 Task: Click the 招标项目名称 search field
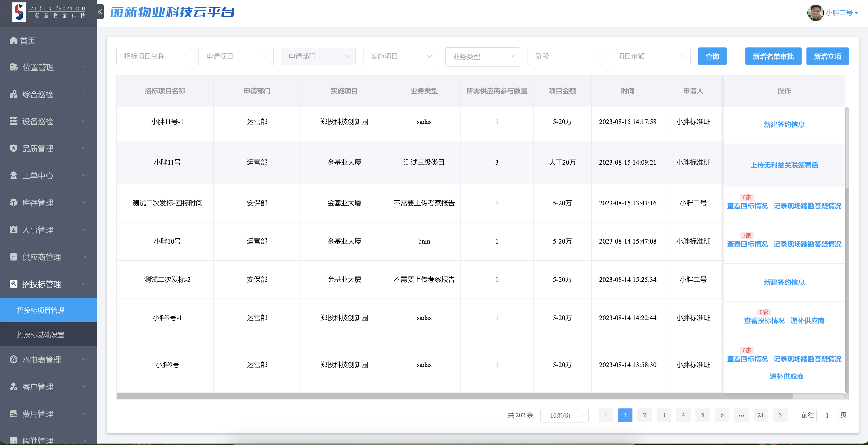(x=154, y=56)
